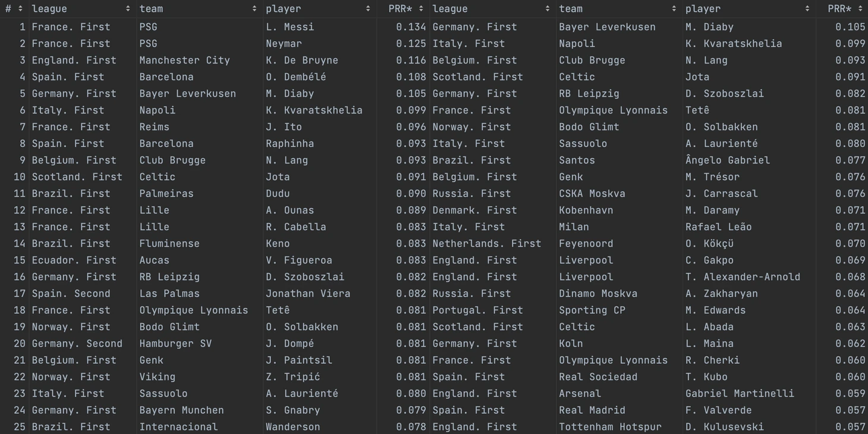The image size is (868, 434).
Task: Sort right table by player column arrows
Action: [x=807, y=9]
